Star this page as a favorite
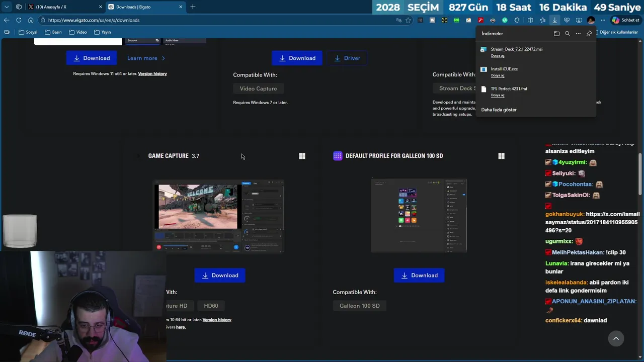The image size is (644, 362). point(408,20)
